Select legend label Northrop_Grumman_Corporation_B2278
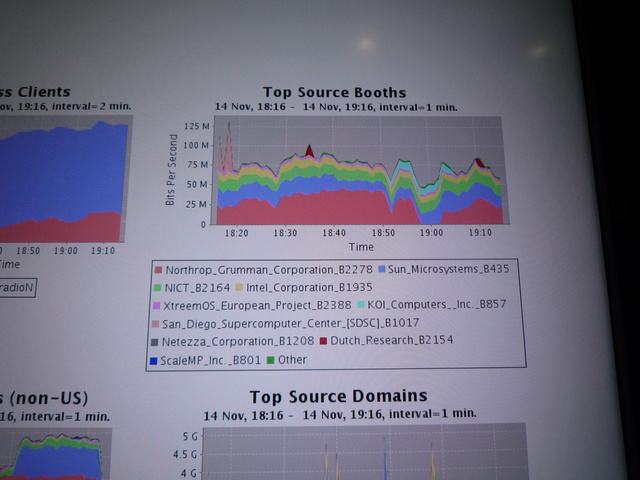The width and height of the screenshot is (640, 480). [269, 270]
